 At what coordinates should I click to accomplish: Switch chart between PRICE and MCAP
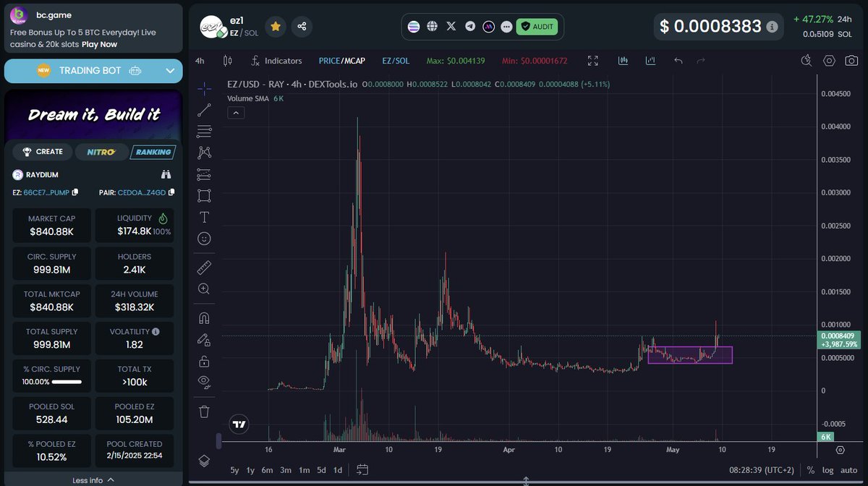(x=342, y=61)
